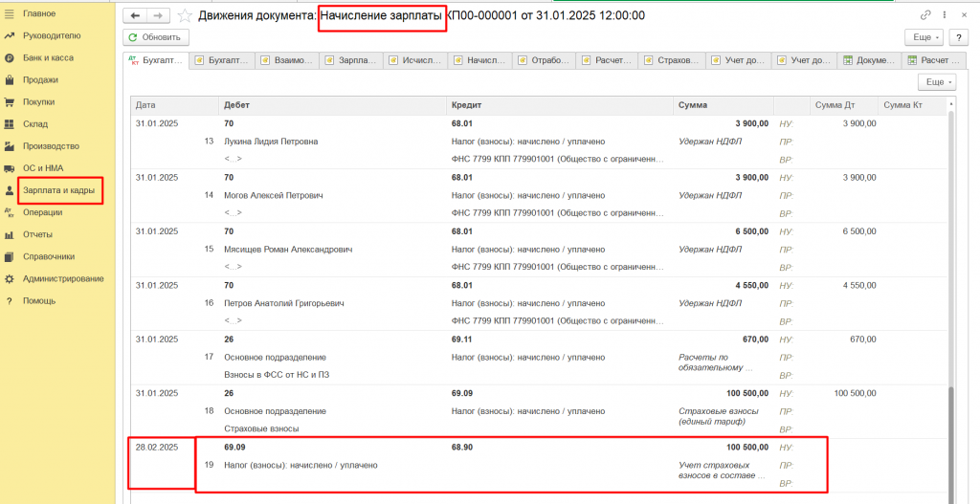Switch to the Страхов... register tab
Screen dimensions: 980x504
674,60
